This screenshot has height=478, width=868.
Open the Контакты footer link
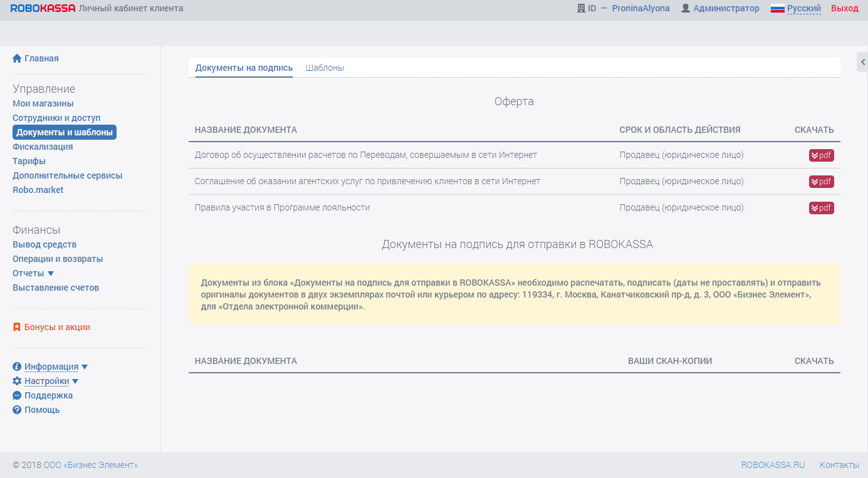click(839, 465)
